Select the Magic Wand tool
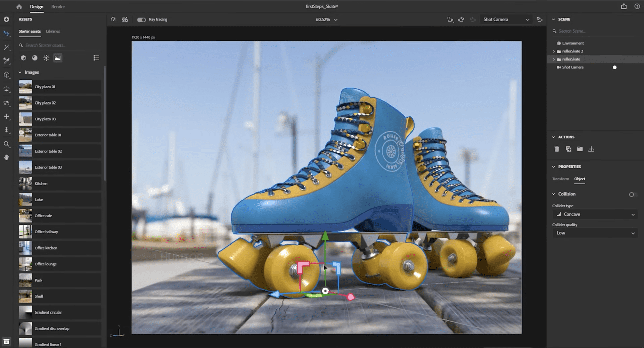The image size is (644, 348). click(x=7, y=47)
